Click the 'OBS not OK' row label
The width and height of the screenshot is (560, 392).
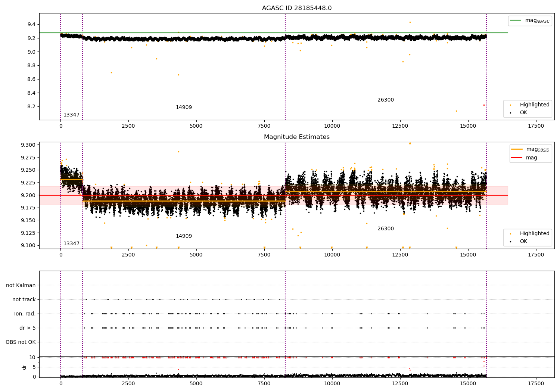click(x=21, y=342)
